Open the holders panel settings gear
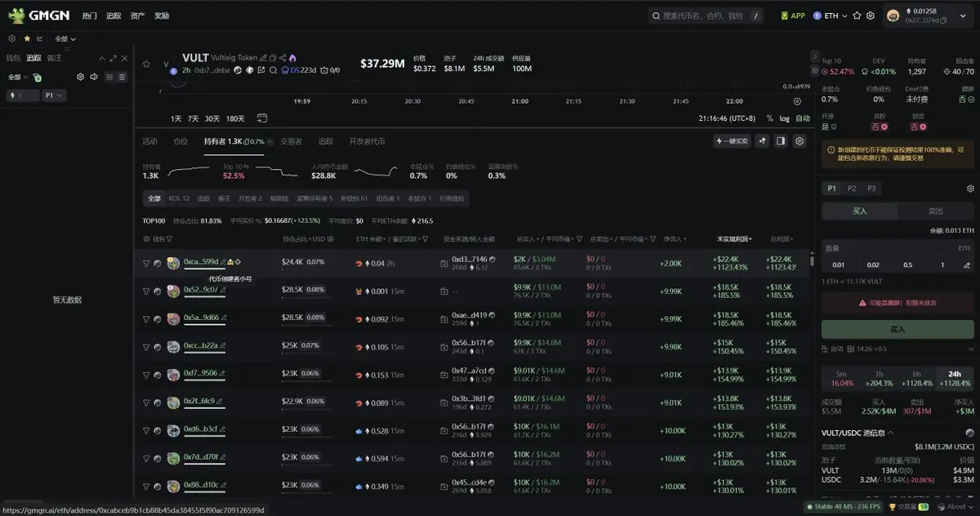 [800, 141]
